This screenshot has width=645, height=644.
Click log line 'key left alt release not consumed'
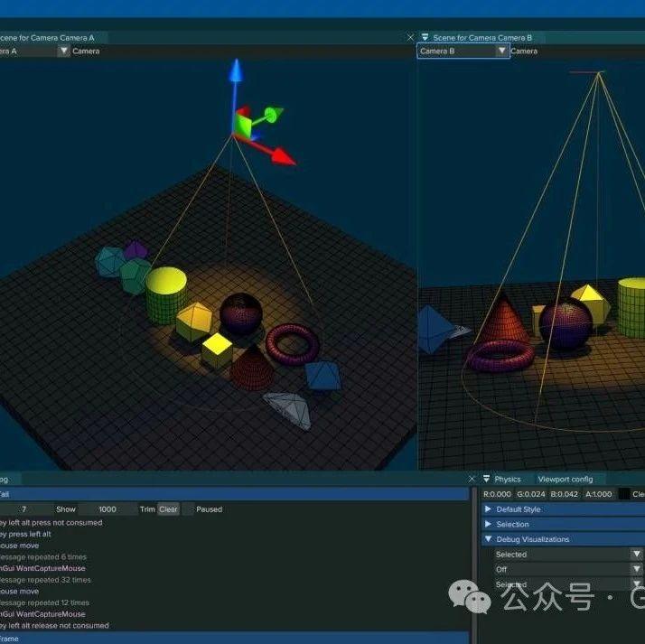54,626
